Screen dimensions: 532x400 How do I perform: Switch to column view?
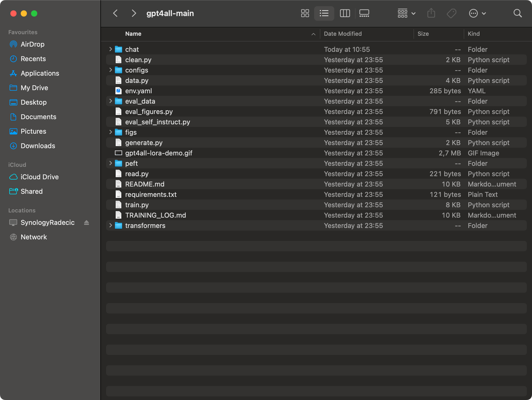pos(344,13)
